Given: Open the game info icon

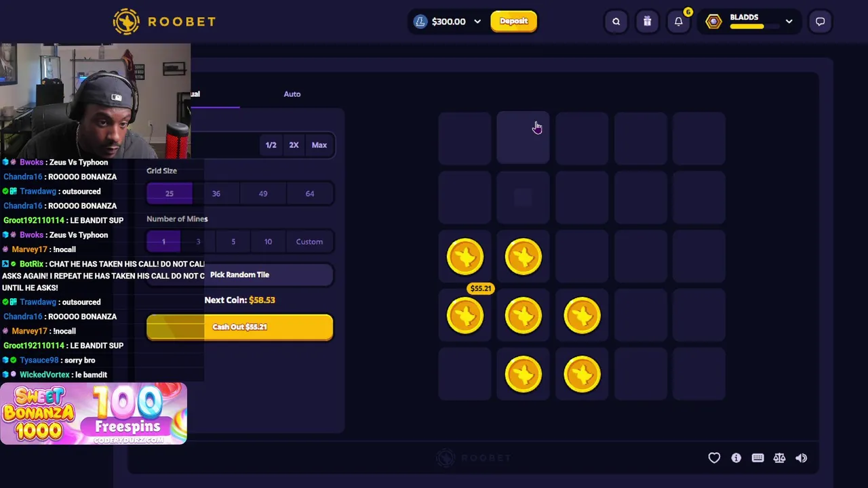Looking at the screenshot, I should pyautogui.click(x=736, y=458).
